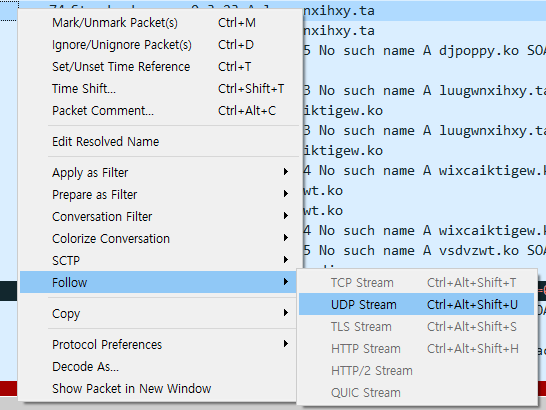Expand Protocol Preferences submenu
This screenshot has height=410, width=546.
pyautogui.click(x=158, y=345)
